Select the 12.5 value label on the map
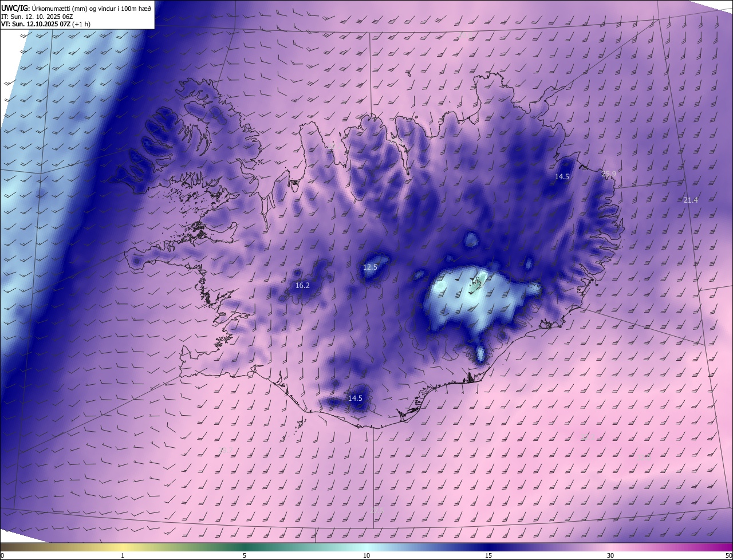Screen dimensions: 733x560 point(371,267)
